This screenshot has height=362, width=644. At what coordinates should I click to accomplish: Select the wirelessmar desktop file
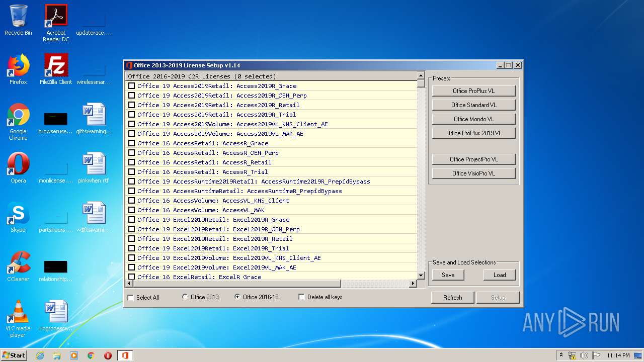click(94, 72)
